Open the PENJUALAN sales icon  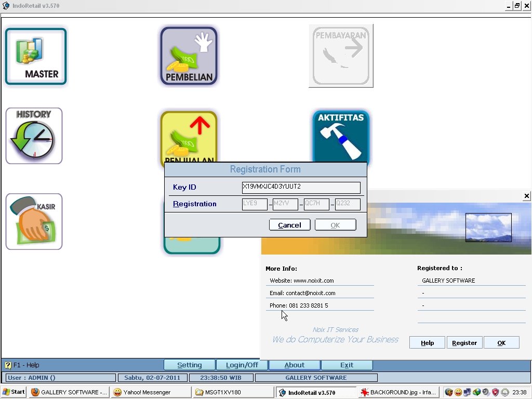point(189,137)
